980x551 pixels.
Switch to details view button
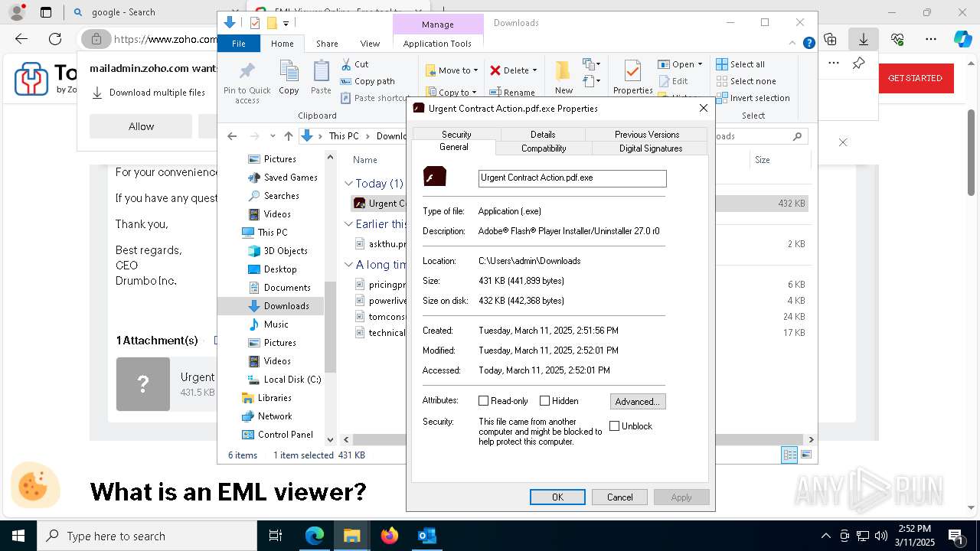point(789,455)
